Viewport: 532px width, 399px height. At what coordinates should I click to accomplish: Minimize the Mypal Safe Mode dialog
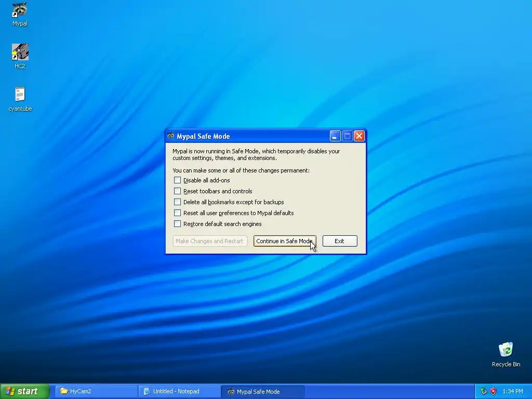pos(335,136)
